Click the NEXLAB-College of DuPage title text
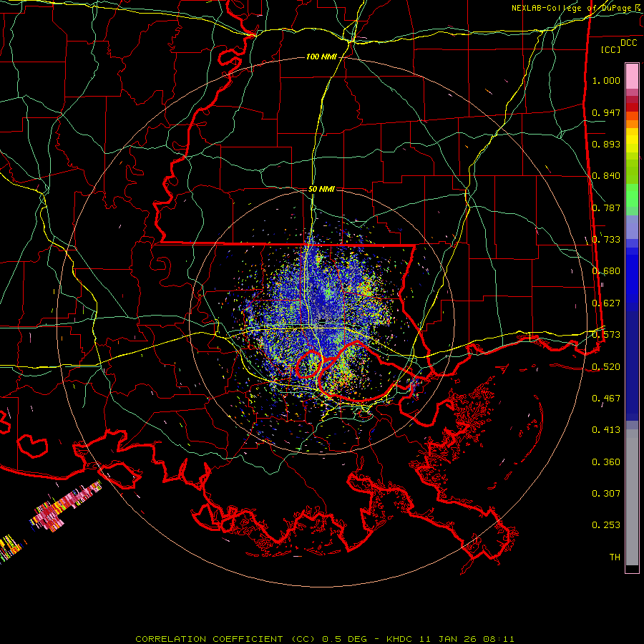This screenshot has height=644, width=644. [x=573, y=8]
